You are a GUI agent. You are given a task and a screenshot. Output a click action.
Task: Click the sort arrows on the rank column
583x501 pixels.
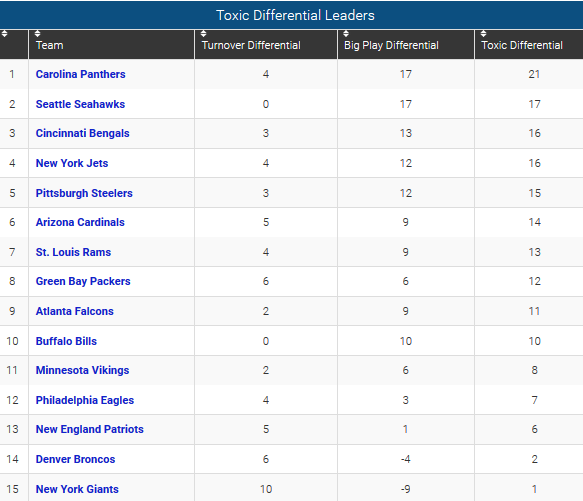[4, 34]
